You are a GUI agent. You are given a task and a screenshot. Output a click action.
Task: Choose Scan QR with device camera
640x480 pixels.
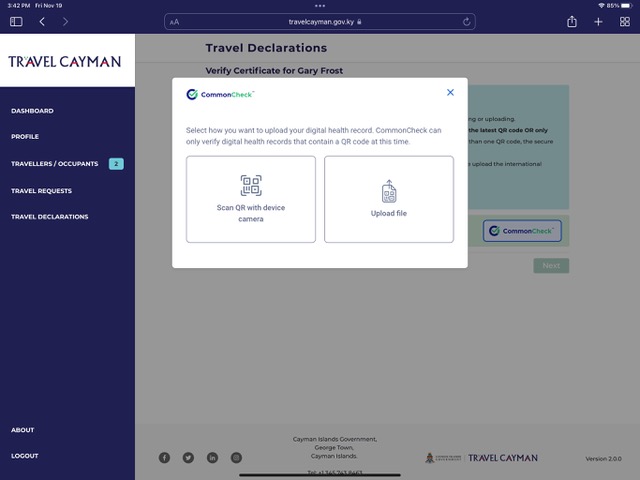pos(251,199)
